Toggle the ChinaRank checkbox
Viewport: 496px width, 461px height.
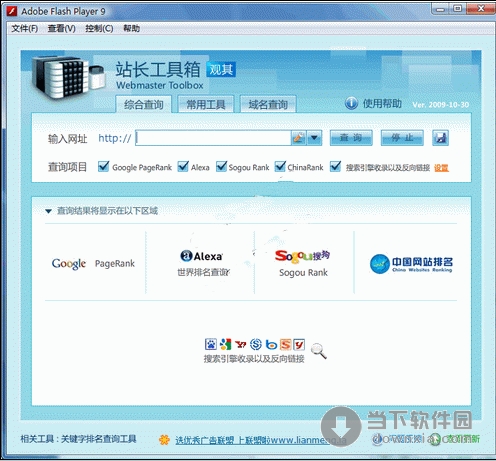coord(280,166)
